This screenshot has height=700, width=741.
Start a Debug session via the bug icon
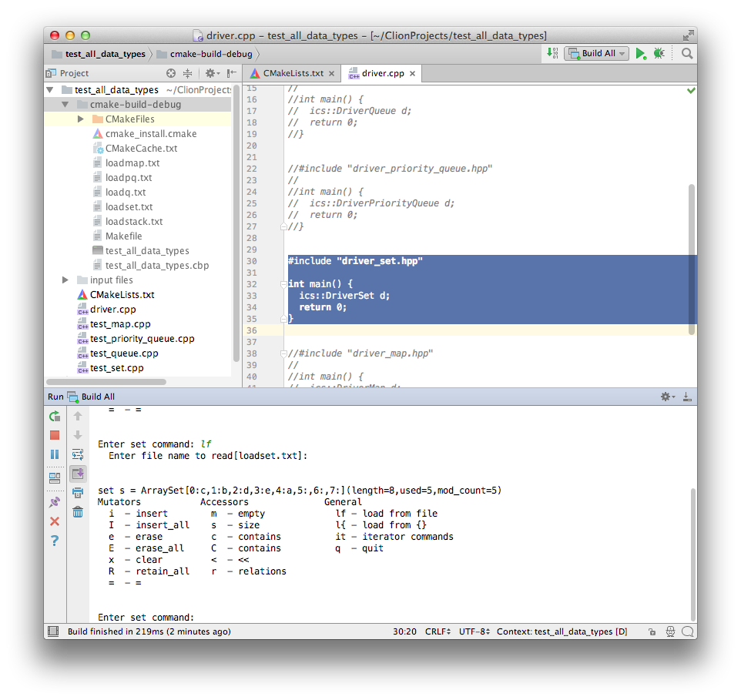click(659, 53)
